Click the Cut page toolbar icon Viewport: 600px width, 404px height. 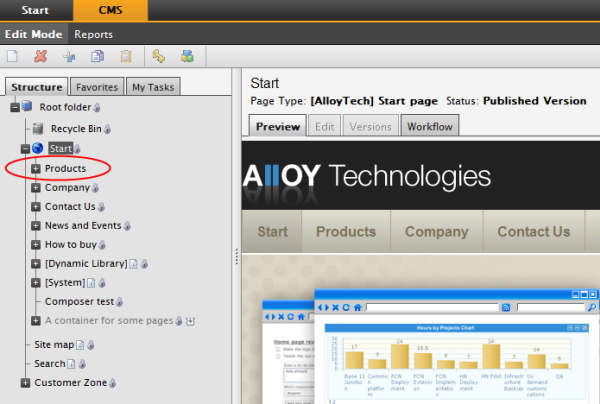tap(69, 55)
